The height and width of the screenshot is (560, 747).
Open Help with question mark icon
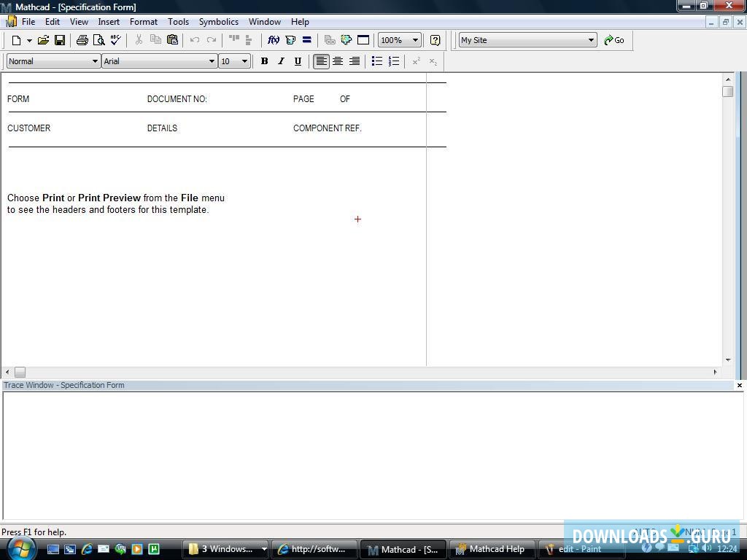click(x=435, y=41)
